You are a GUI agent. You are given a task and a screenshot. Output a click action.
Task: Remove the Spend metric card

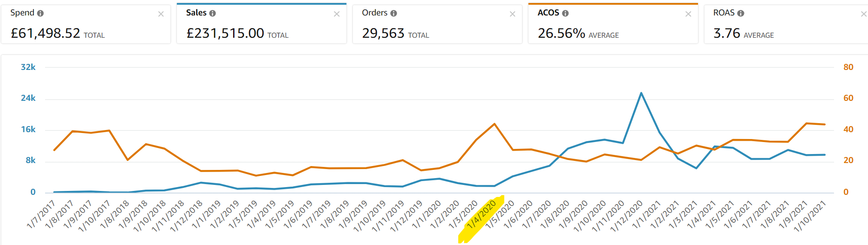click(x=161, y=14)
